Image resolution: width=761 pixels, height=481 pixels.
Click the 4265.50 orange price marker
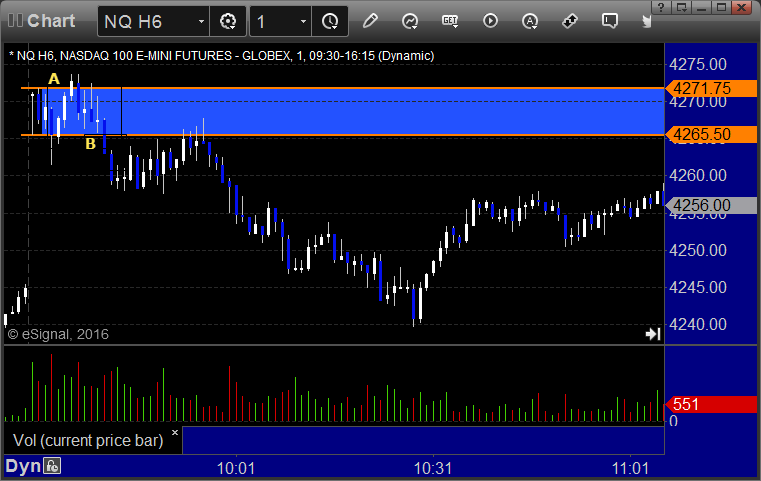[x=711, y=134]
